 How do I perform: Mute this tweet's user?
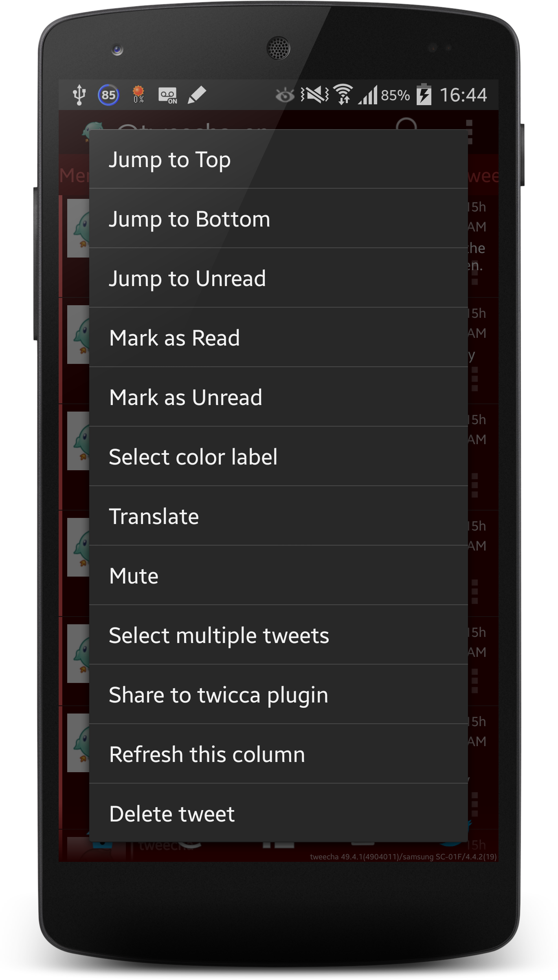(x=278, y=576)
